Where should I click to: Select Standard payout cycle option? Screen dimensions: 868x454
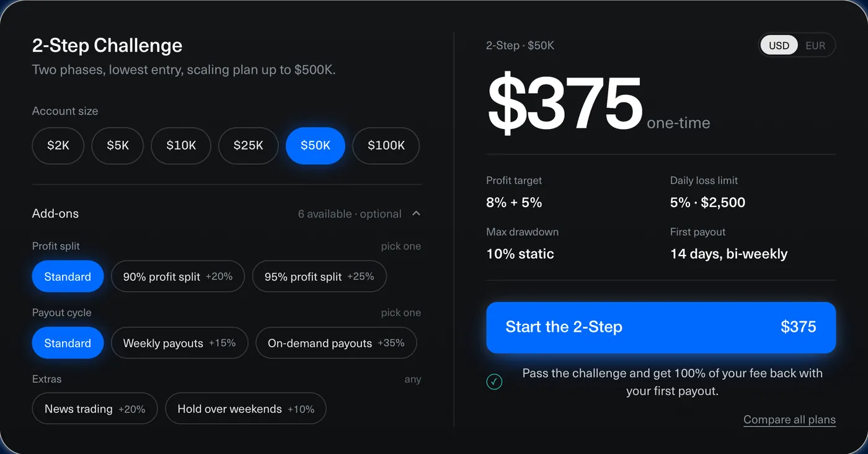(68, 343)
